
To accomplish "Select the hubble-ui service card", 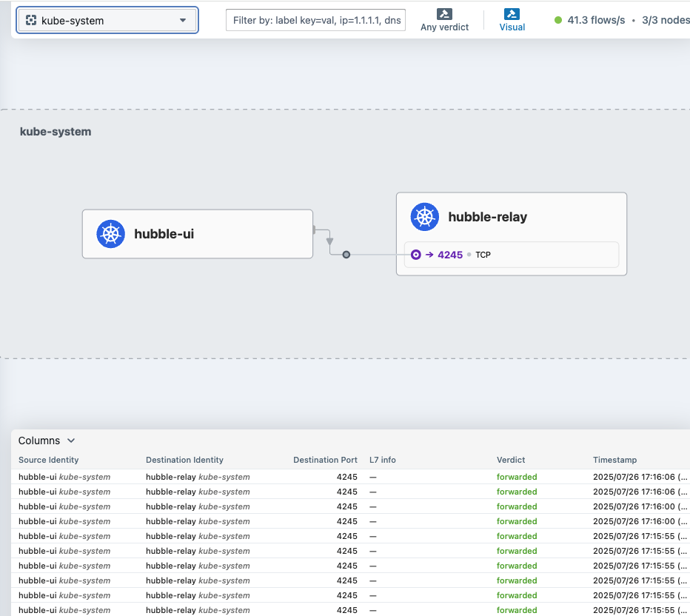I will 198,234.
